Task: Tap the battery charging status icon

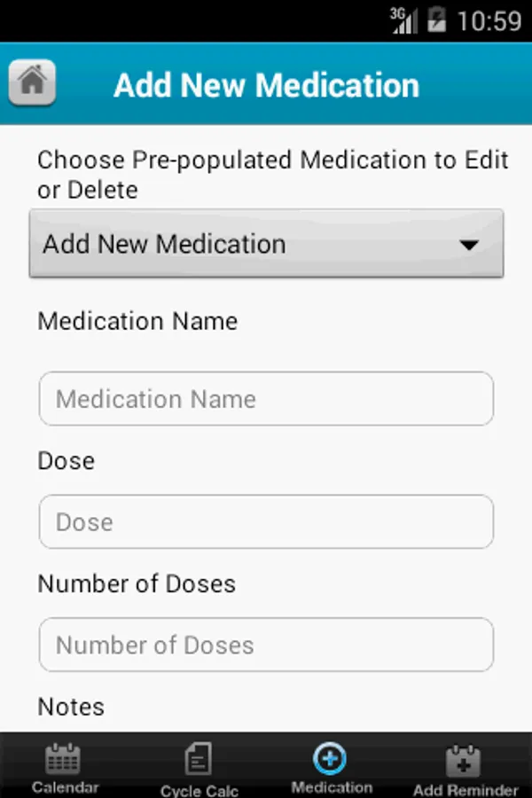Action: coord(436,20)
